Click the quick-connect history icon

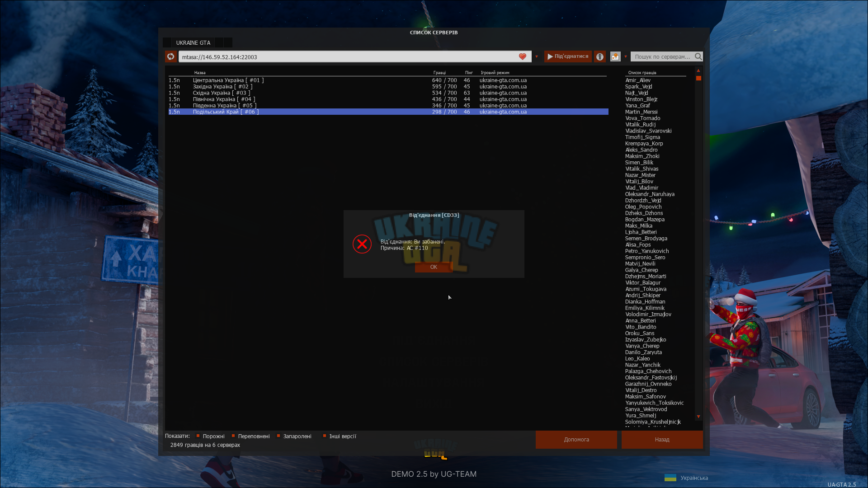(615, 56)
